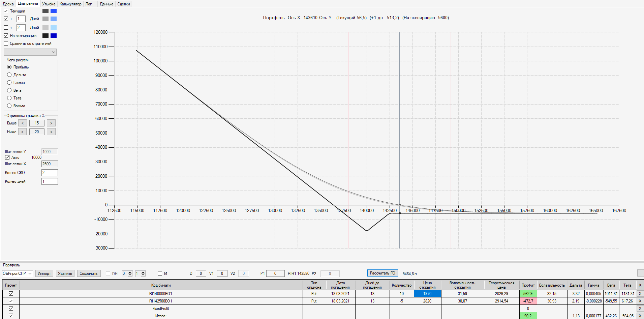Click the Кол-во СКО field
Screen dimensions: 644x319
[50, 173]
